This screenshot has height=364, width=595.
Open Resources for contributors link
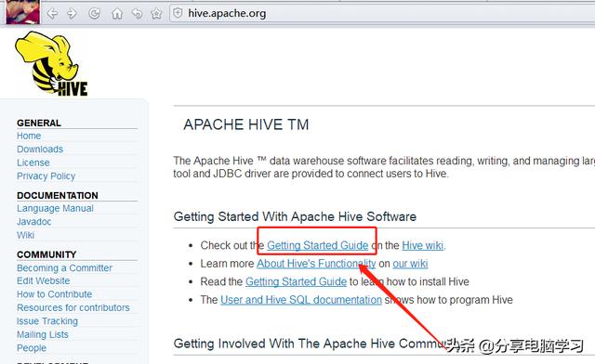tap(73, 307)
